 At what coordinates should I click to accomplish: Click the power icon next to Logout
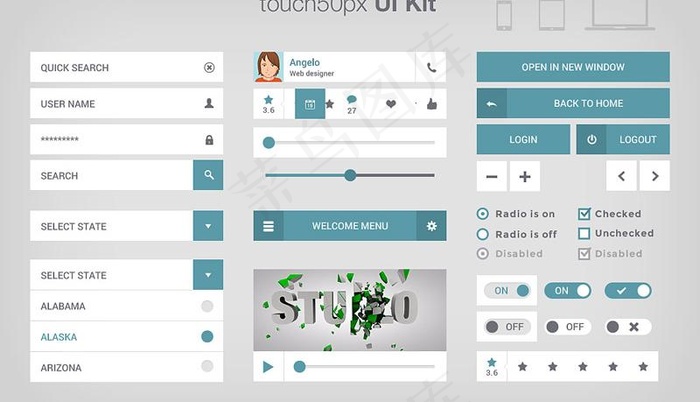tap(592, 139)
